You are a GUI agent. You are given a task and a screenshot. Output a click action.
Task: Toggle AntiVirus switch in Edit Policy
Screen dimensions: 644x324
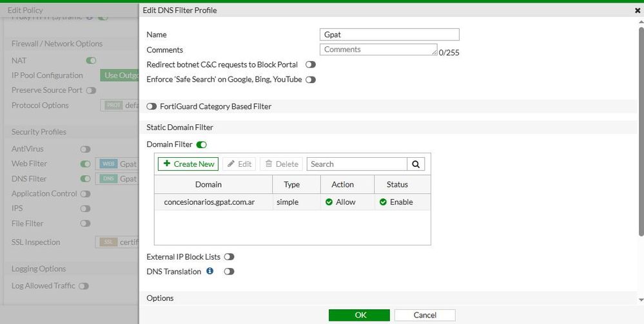pos(86,149)
